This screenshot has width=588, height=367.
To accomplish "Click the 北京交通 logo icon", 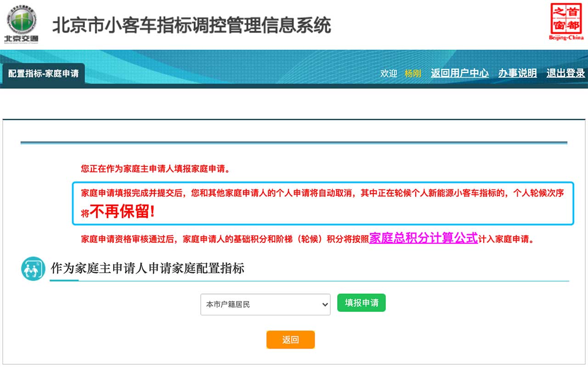I will tap(21, 25).
